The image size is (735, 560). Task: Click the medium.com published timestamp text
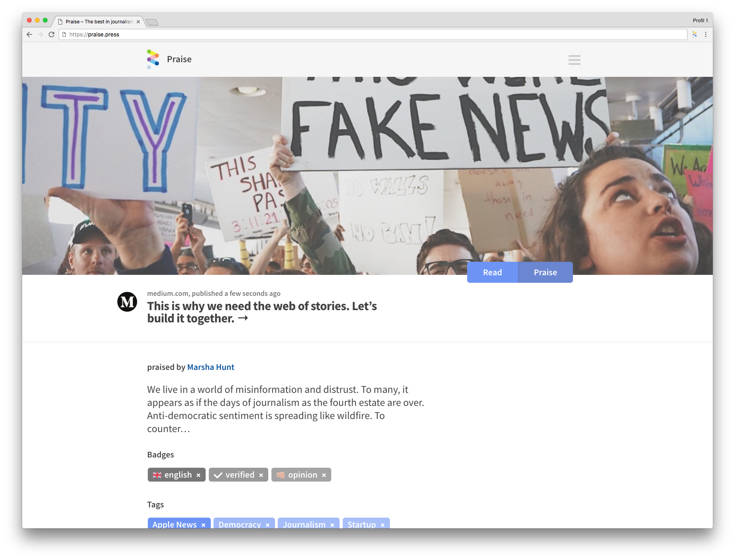pos(214,293)
